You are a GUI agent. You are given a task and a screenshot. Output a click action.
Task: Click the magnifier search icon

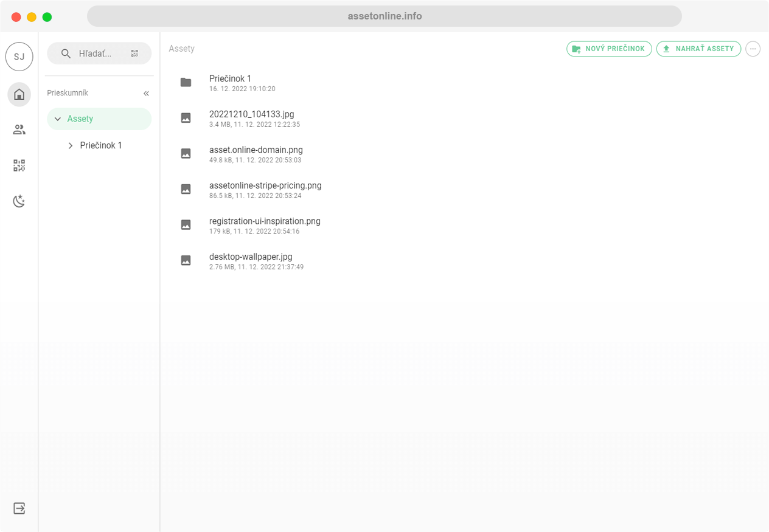[x=66, y=54]
